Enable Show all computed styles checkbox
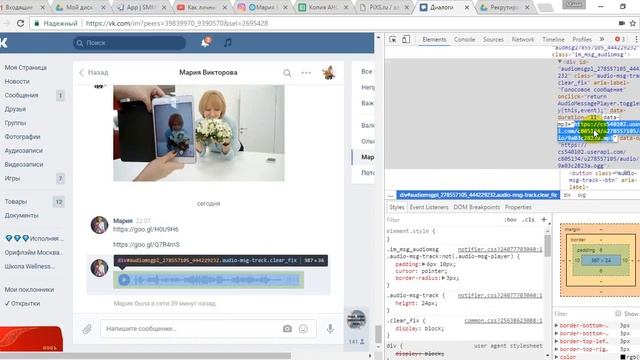This screenshot has width=640, height=360. coord(618,313)
